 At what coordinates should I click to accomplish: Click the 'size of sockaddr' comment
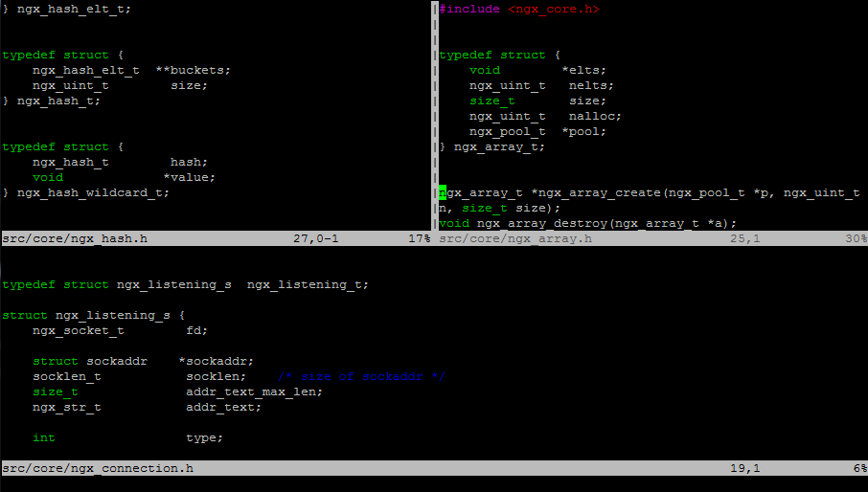361,376
